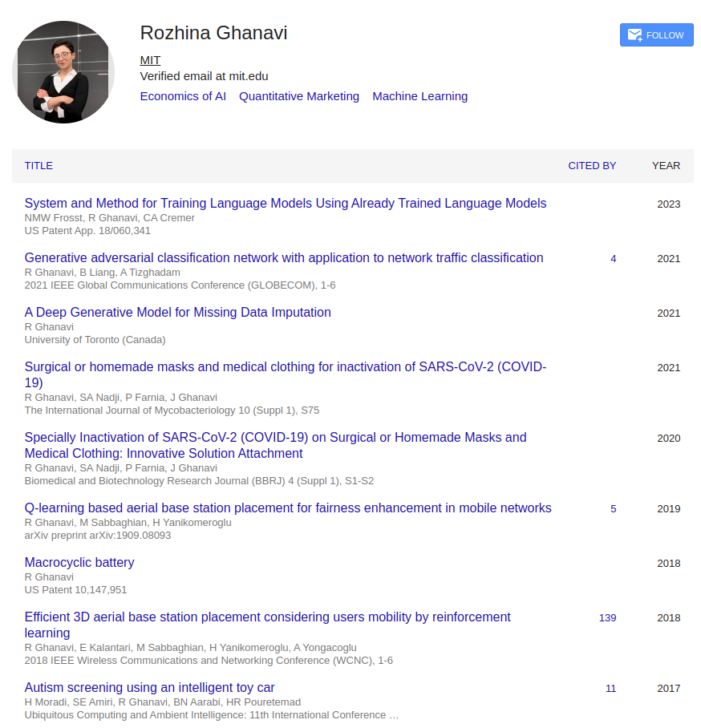Sort publications by Year header
The height and width of the screenshot is (728, 701).
pos(666,166)
